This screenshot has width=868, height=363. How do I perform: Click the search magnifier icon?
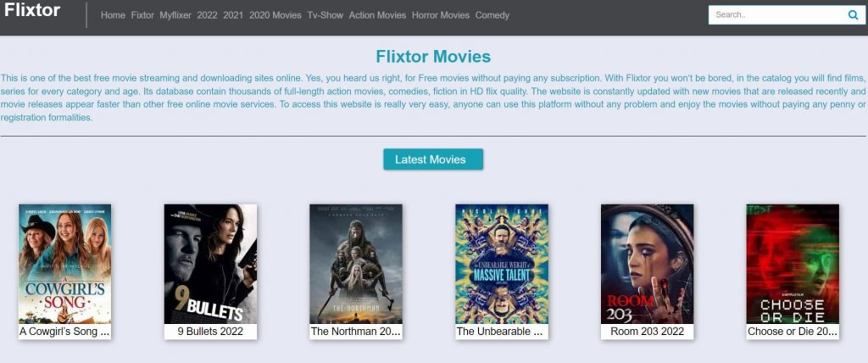coord(853,15)
